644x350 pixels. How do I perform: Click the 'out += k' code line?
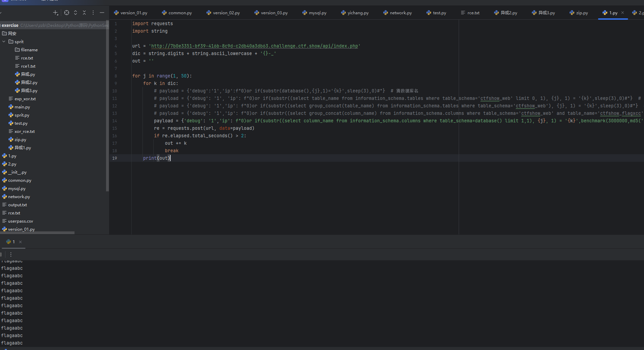click(x=176, y=143)
